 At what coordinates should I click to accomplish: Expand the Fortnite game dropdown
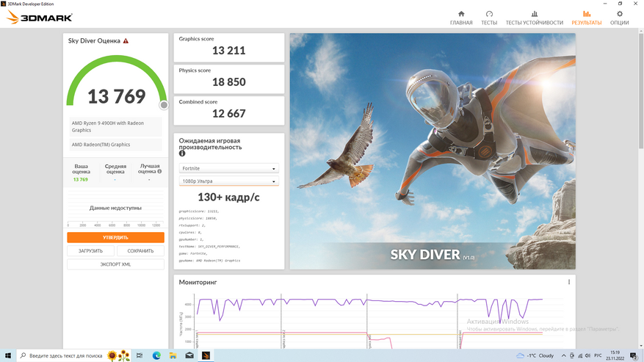pyautogui.click(x=229, y=168)
